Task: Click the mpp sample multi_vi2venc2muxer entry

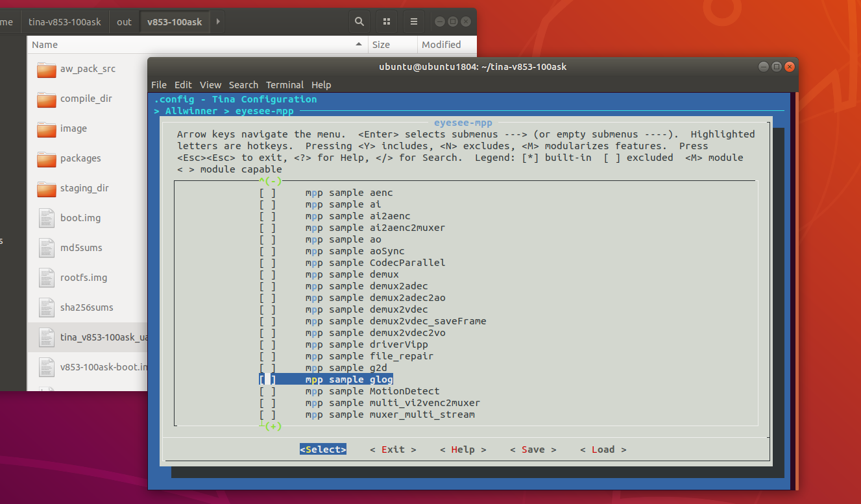Action: point(393,403)
